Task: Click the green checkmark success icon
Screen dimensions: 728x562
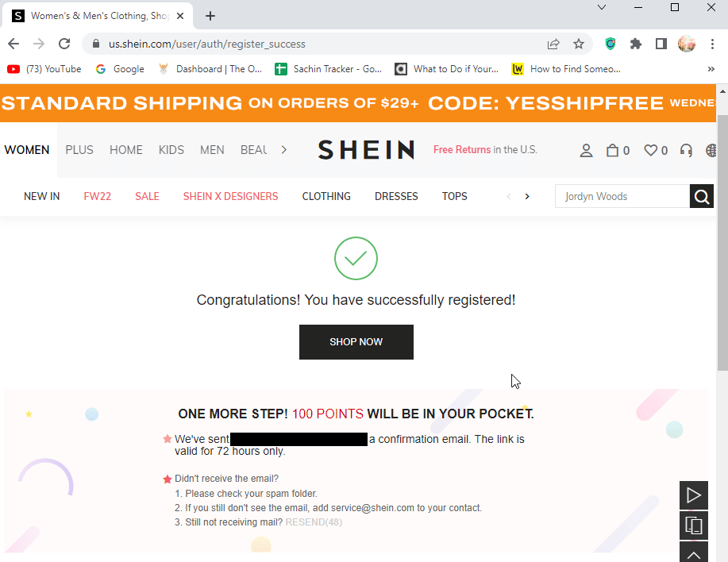Action: (356, 258)
